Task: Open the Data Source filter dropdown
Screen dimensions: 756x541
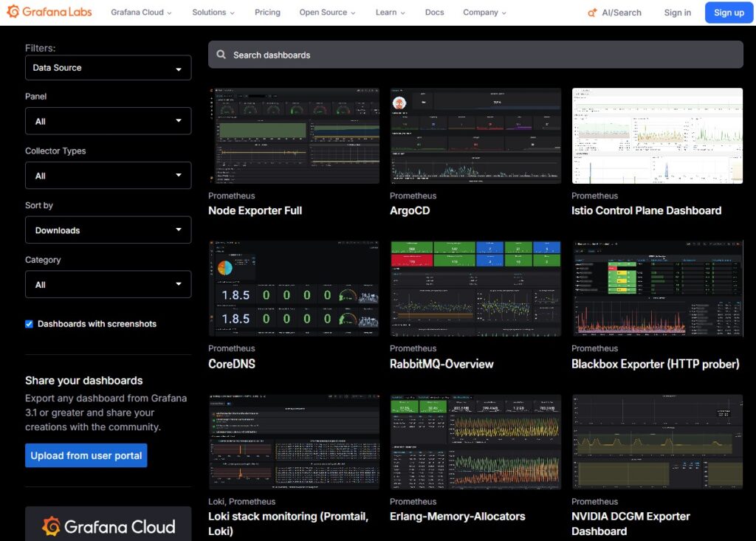Action: 108,67
